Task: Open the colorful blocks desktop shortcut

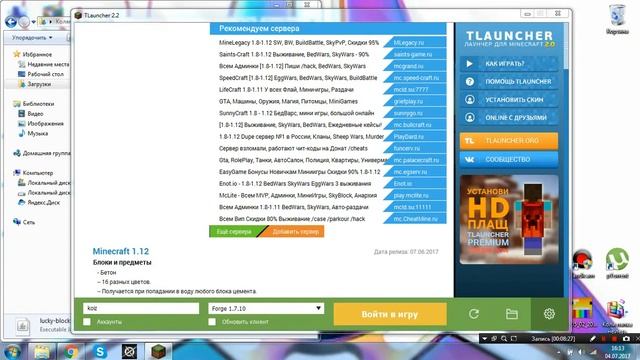Action: (617, 312)
